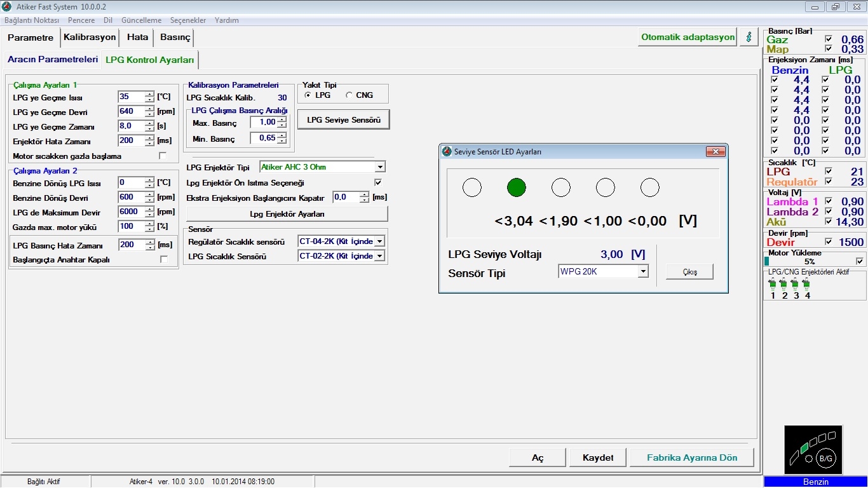Select active injector icon 2
868x488 pixels.
(x=784, y=284)
